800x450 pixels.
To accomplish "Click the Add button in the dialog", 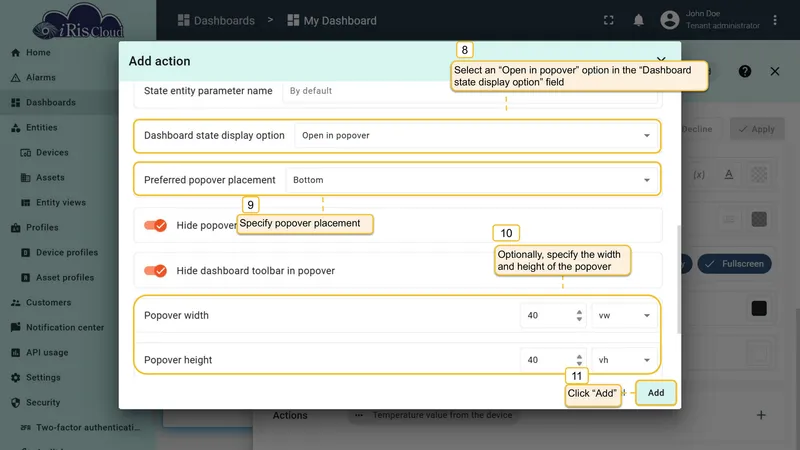I will [656, 393].
